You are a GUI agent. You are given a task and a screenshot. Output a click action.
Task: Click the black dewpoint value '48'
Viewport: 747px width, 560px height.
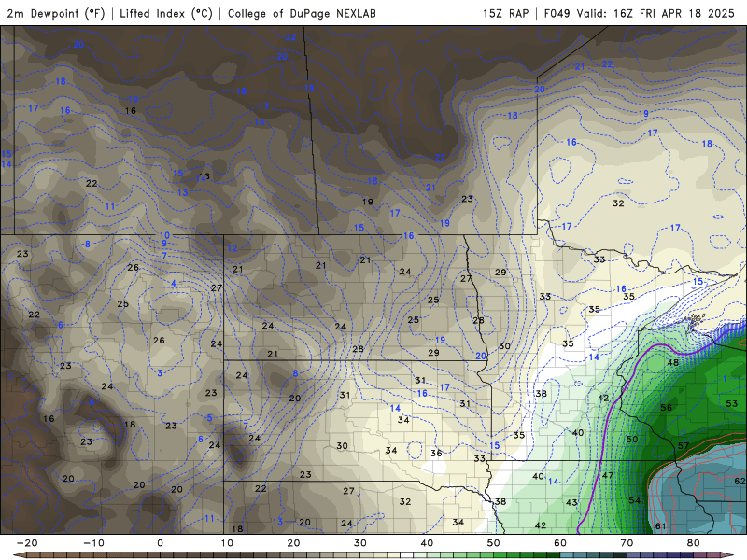tap(672, 362)
